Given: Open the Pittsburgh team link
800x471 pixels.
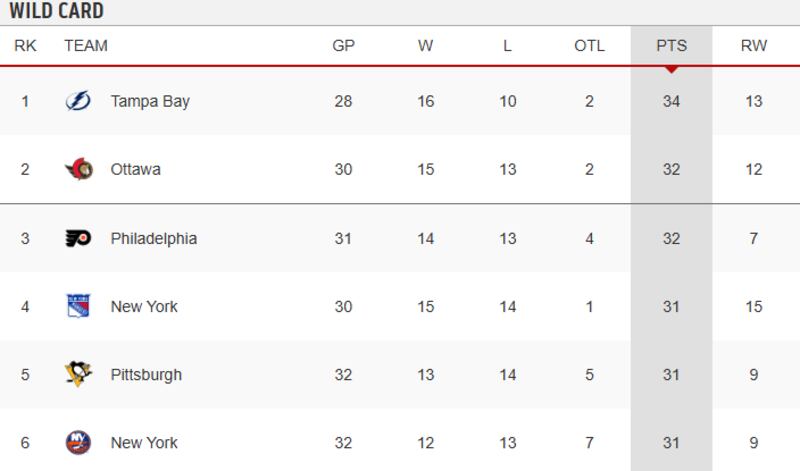Looking at the screenshot, I should click(x=146, y=375).
